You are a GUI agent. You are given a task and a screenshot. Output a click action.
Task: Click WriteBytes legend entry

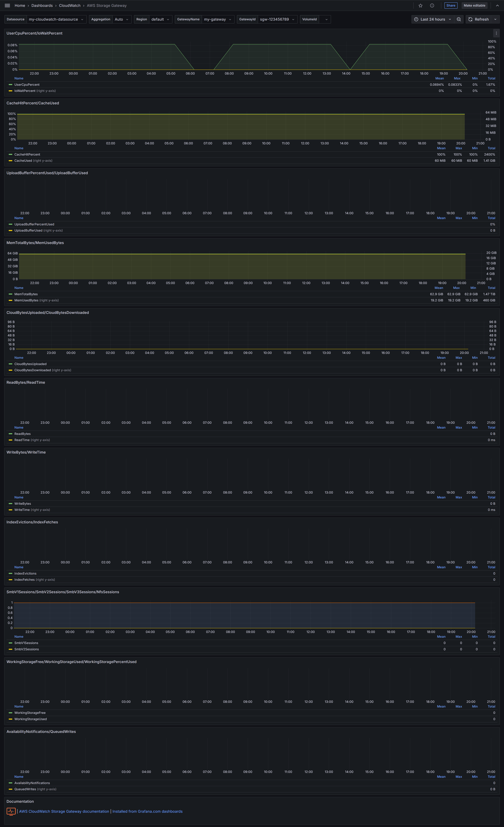(23, 504)
